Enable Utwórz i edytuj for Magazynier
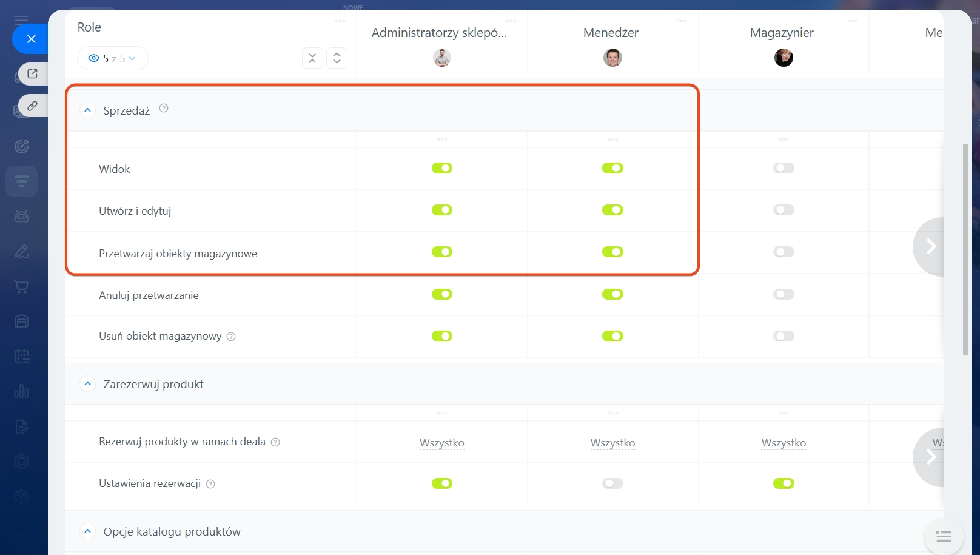 [x=784, y=210]
